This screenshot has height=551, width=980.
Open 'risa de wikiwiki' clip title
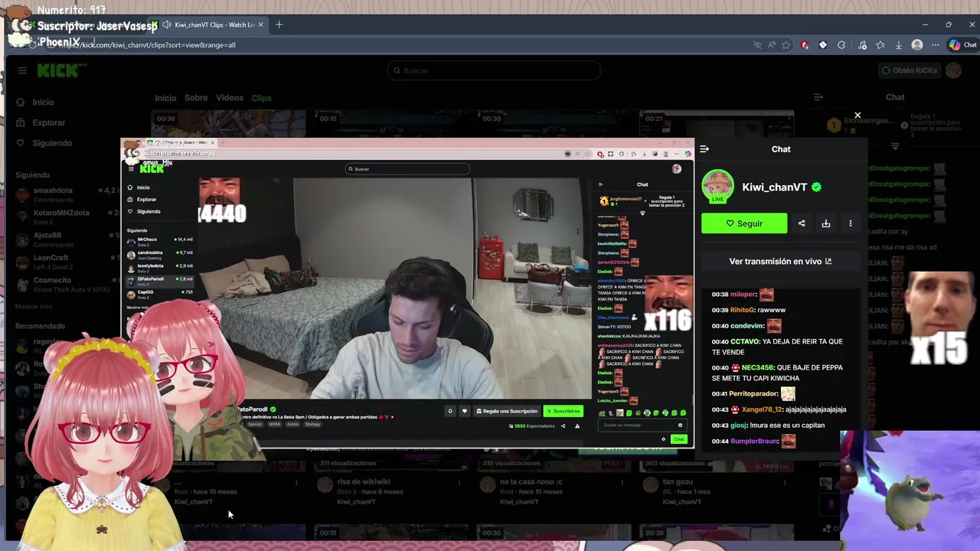[364, 482]
